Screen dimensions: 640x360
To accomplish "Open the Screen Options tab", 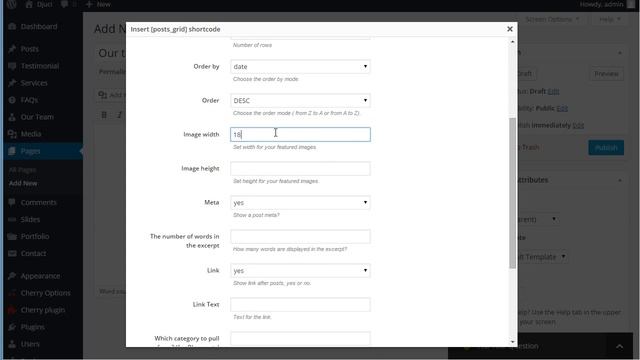I will click(552, 19).
